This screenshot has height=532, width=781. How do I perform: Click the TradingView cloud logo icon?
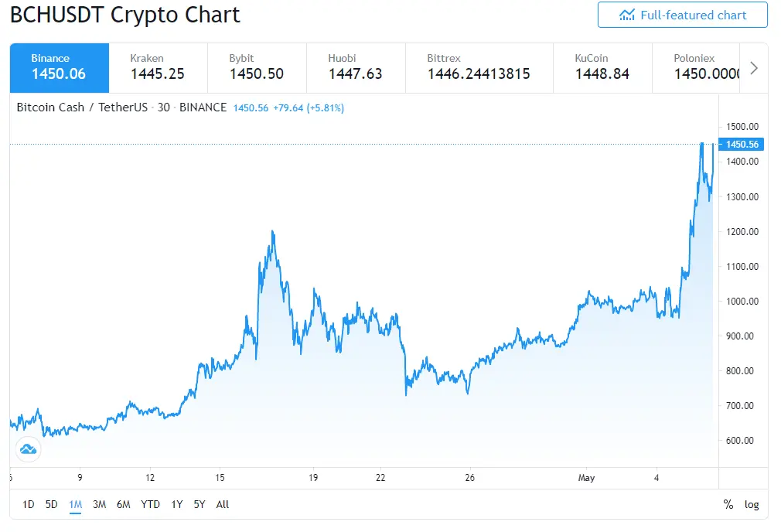pos(28,449)
